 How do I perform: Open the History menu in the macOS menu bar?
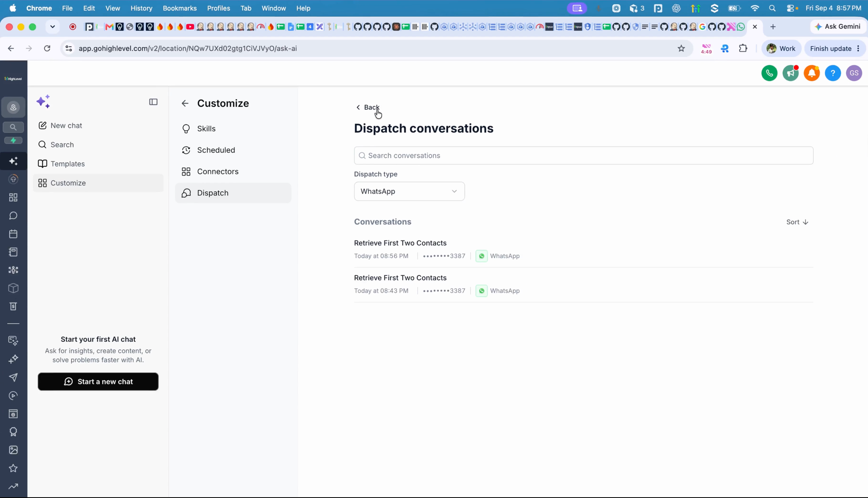click(141, 8)
